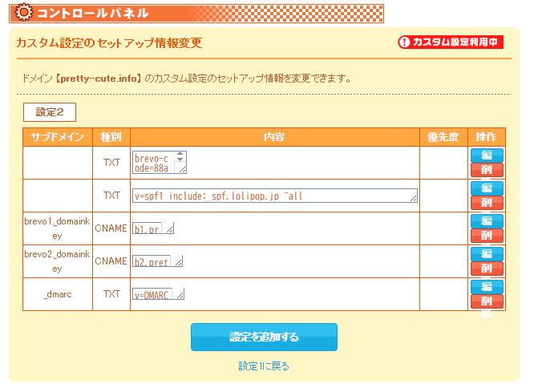The image size is (542, 392).
Task: Edit the SPF TXT record row
Action: coord(487,188)
